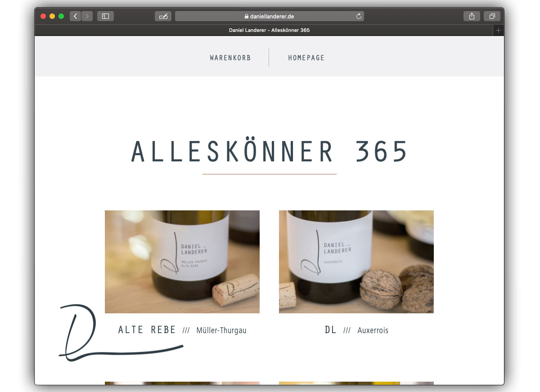The image size is (540, 392).
Task: Click the annotate pen icon beside address bar
Action: pos(163,16)
